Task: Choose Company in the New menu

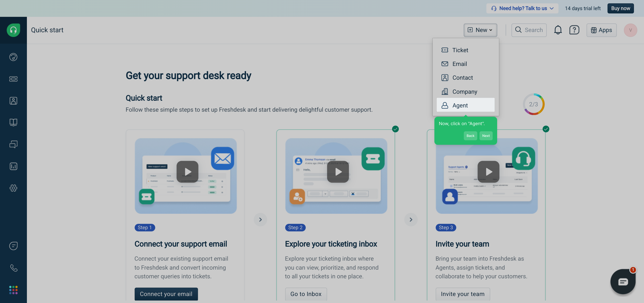Action: tap(465, 92)
